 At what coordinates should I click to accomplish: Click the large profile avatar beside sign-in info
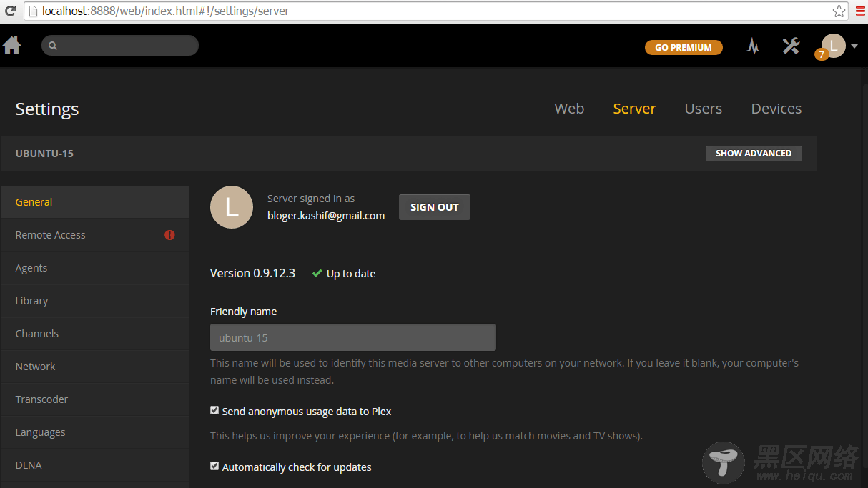(x=232, y=207)
